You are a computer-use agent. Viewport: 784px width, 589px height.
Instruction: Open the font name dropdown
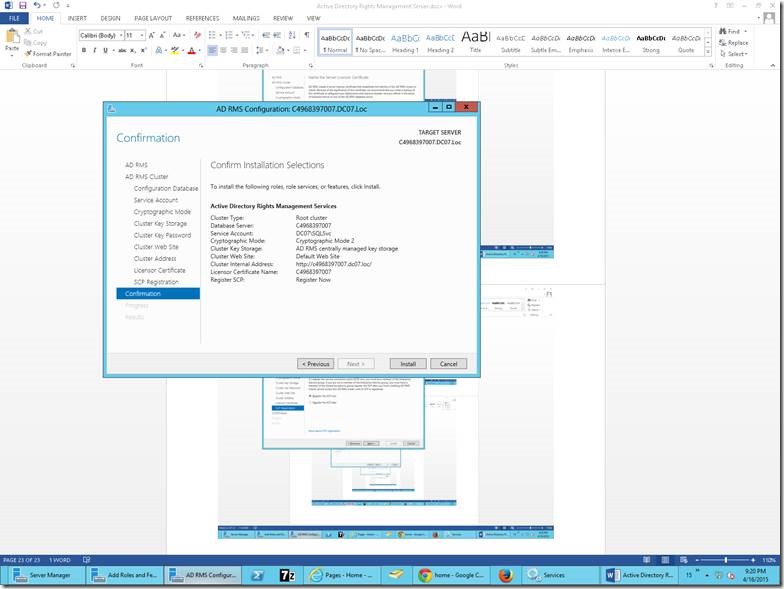tap(122, 36)
